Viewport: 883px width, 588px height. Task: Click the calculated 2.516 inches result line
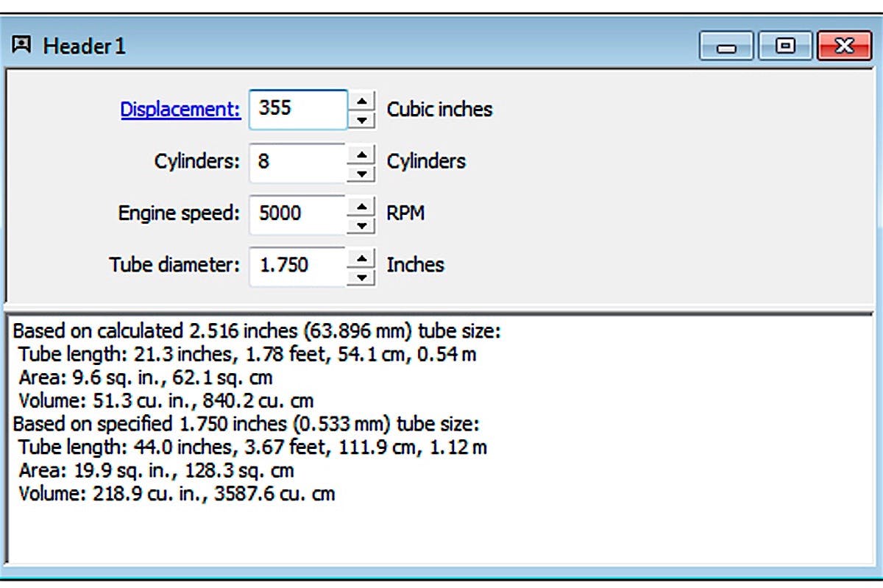[x=257, y=330]
